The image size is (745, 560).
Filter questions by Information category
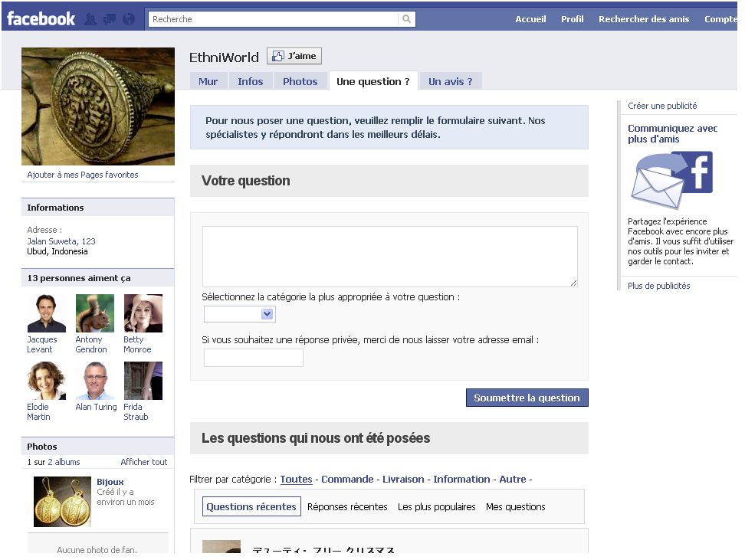click(461, 479)
